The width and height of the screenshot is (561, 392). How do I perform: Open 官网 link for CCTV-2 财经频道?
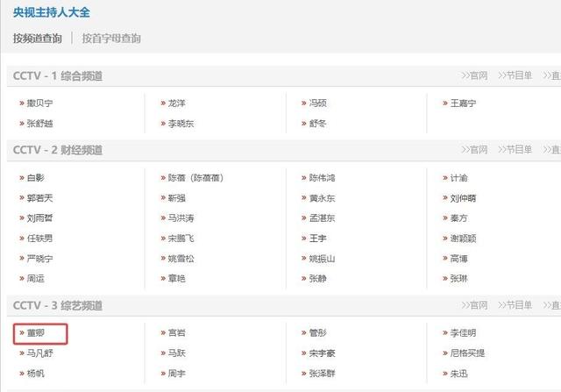click(x=474, y=149)
